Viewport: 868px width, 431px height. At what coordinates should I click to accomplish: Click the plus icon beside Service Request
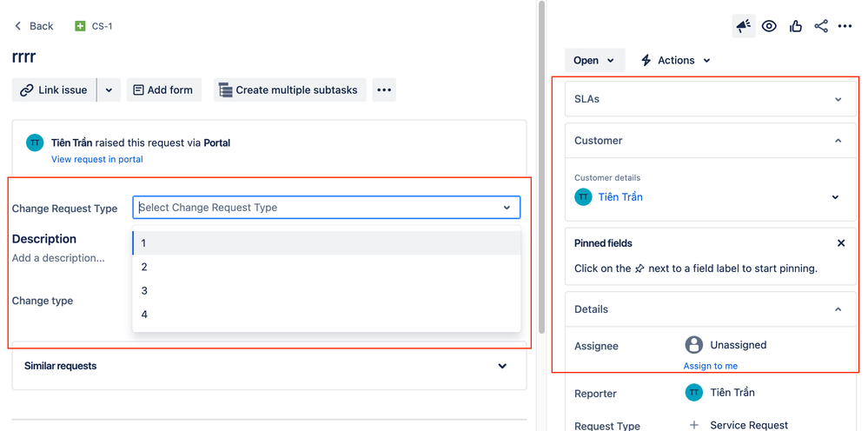[x=693, y=425]
